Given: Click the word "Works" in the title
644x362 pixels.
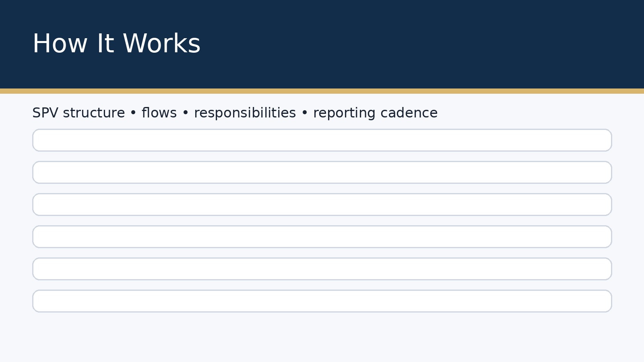Looking at the screenshot, I should pos(161,44).
